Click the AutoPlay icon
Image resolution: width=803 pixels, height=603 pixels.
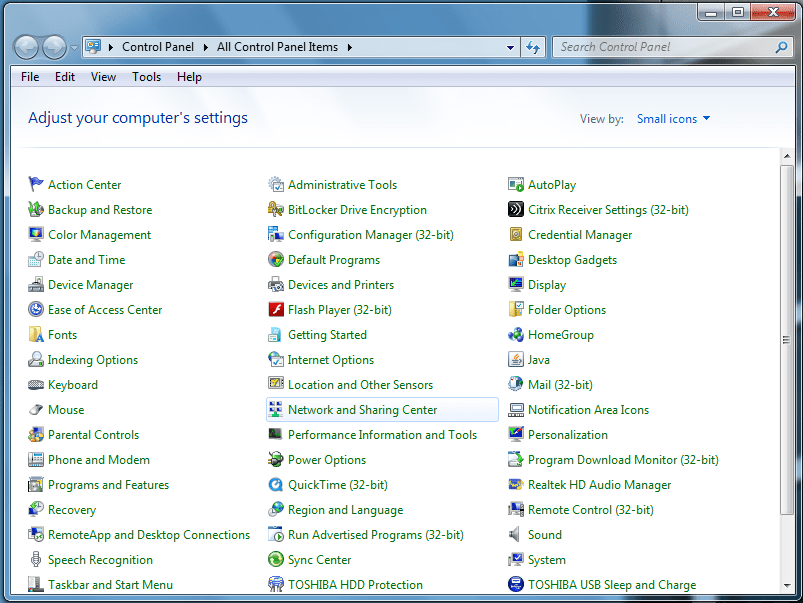click(516, 184)
